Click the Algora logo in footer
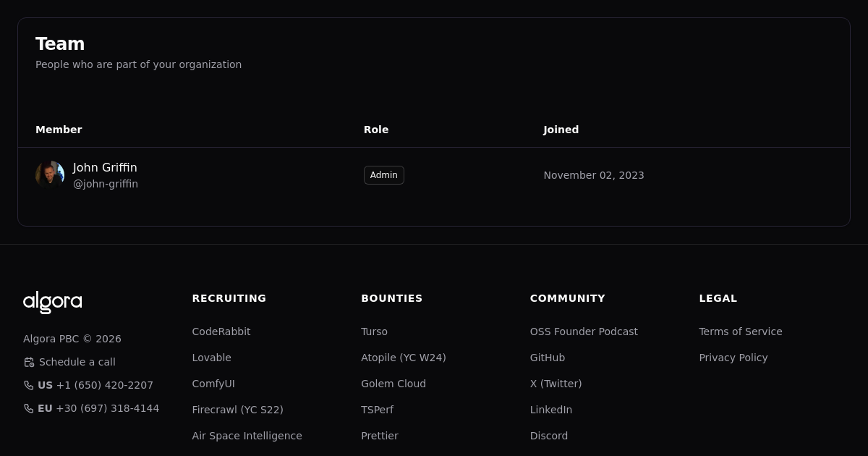Image resolution: width=868 pixels, height=456 pixels. point(52,301)
